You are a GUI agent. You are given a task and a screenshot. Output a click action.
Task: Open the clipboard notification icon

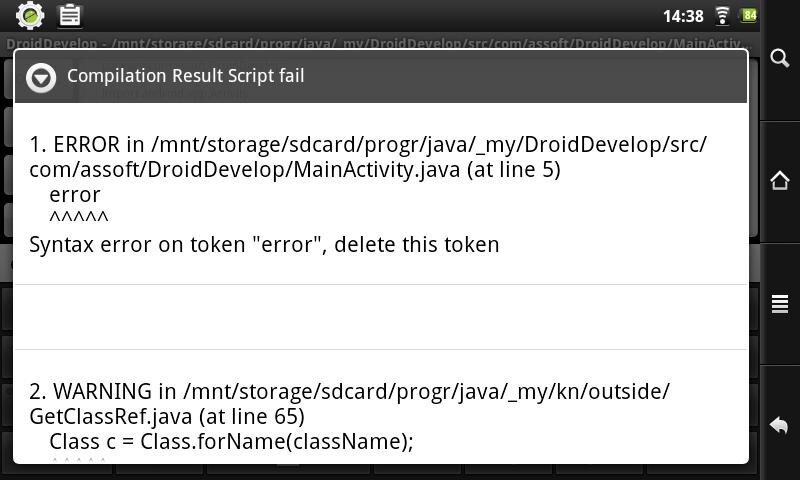click(x=70, y=16)
